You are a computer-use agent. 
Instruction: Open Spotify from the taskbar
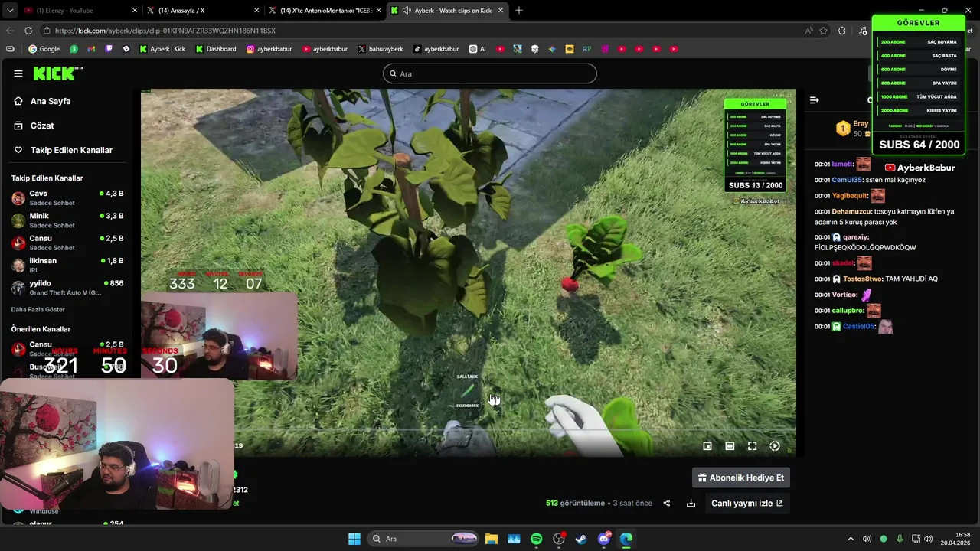click(536, 539)
